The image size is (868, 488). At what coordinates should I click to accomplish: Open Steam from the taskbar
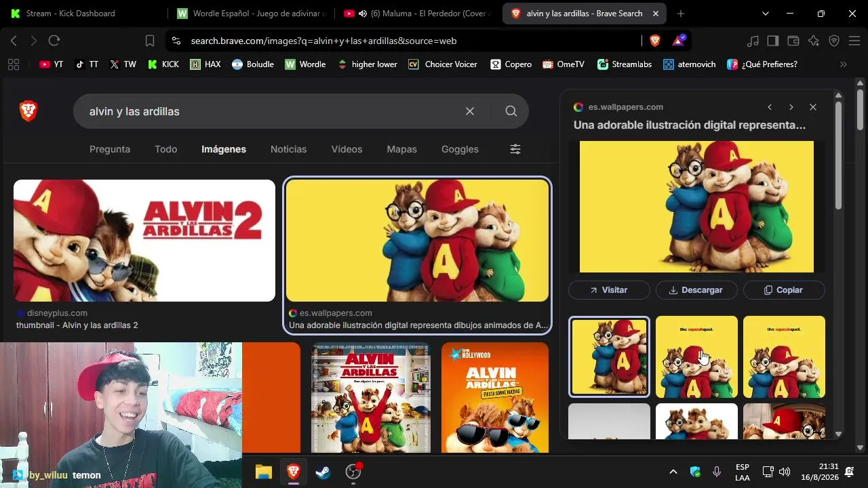(323, 472)
